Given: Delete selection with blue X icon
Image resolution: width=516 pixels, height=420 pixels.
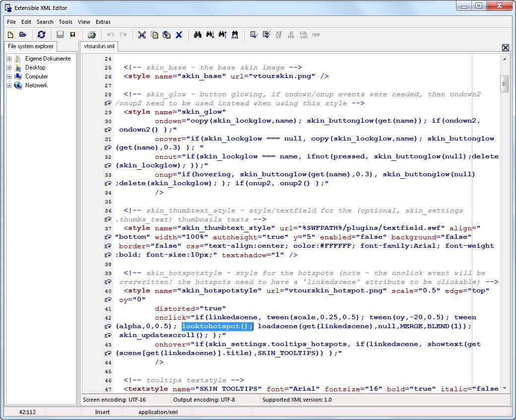Looking at the screenshot, I should tap(179, 35).
